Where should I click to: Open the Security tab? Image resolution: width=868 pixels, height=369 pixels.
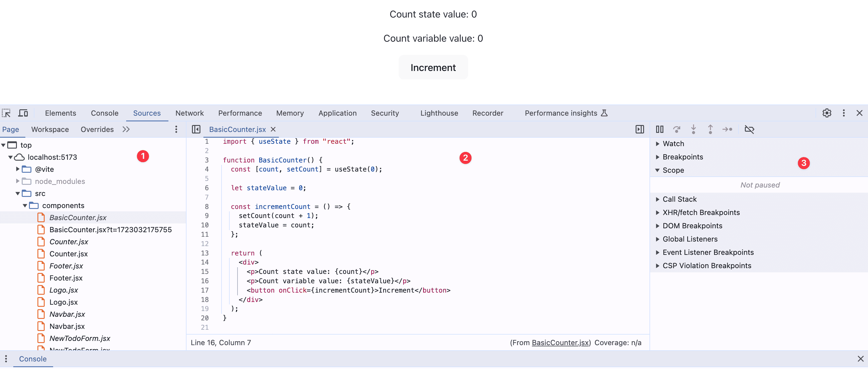coord(385,113)
